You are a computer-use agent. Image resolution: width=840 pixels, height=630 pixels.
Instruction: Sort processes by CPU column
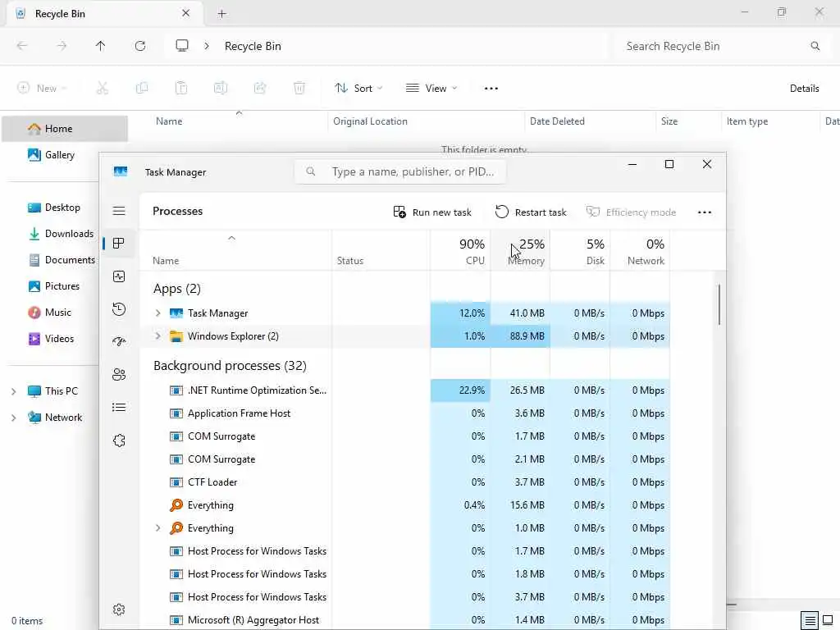pos(460,251)
